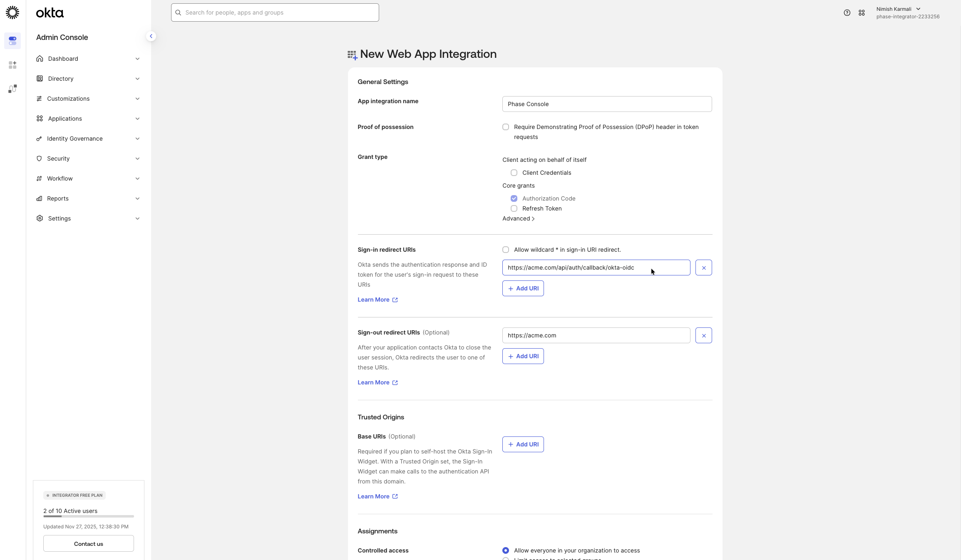Viewport: 961px width, 560px height.
Task: Open the help question mark icon
Action: pyautogui.click(x=847, y=13)
